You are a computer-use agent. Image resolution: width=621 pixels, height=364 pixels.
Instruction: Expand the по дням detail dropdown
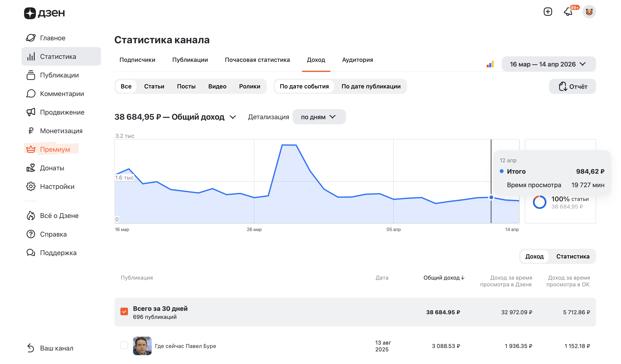coord(319,117)
